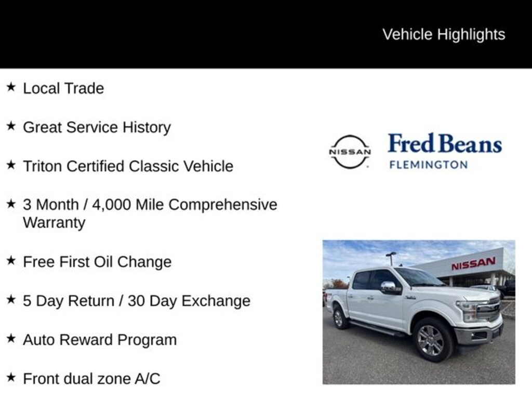Image resolution: width=532 pixels, height=399 pixels.
Task: Select the star beside Triton Certified Classic Vehicle
Action: tap(10, 165)
